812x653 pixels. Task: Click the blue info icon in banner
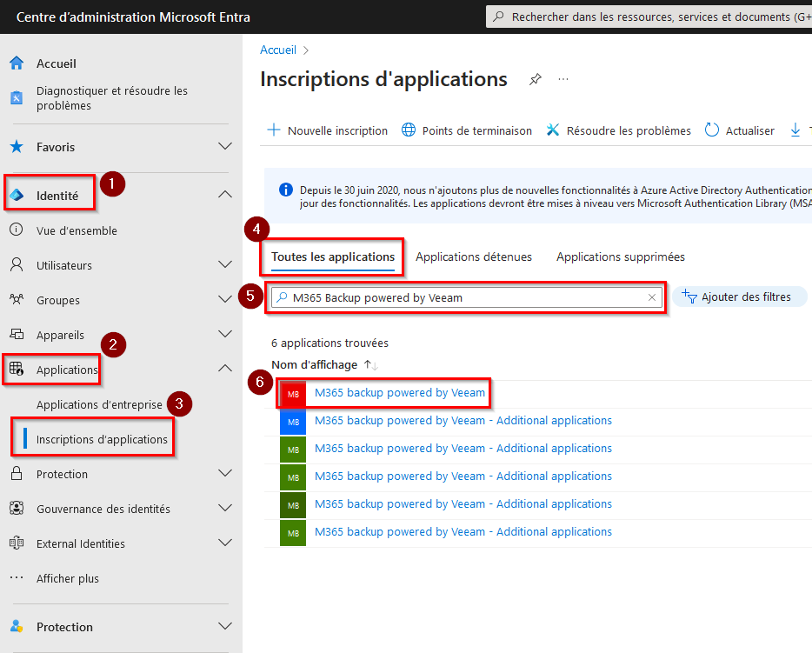coord(286,190)
